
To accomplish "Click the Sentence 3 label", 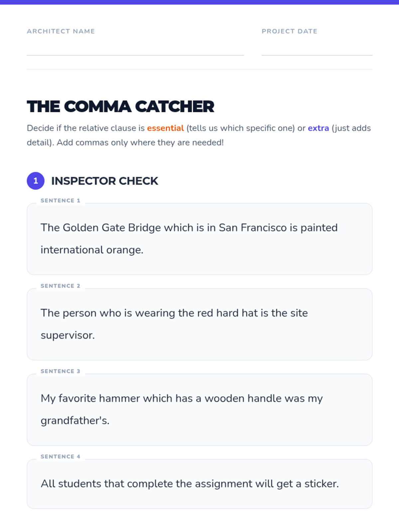I will point(60,371).
